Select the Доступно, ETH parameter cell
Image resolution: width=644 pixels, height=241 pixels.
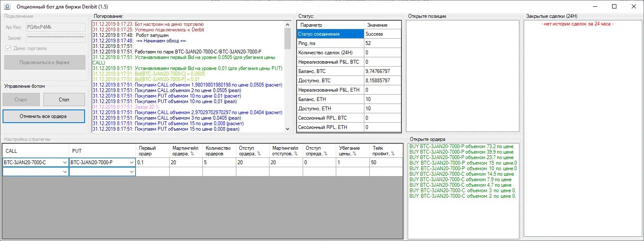coord(330,109)
